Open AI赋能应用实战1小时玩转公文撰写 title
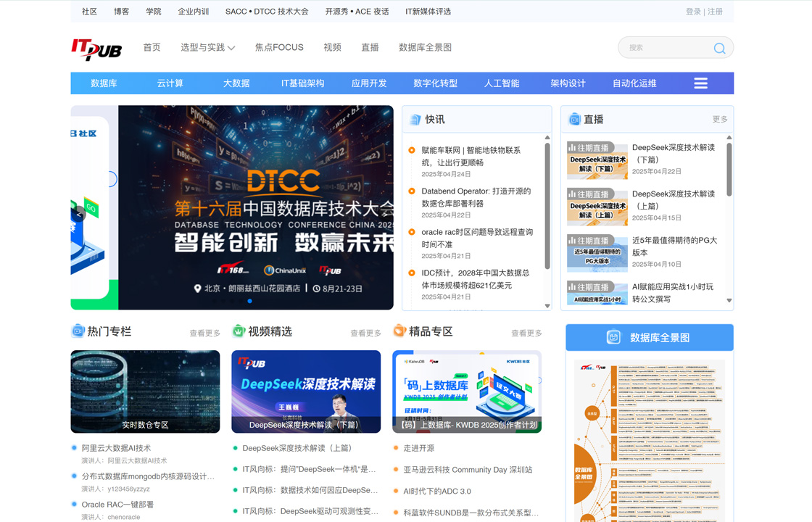 click(673, 293)
